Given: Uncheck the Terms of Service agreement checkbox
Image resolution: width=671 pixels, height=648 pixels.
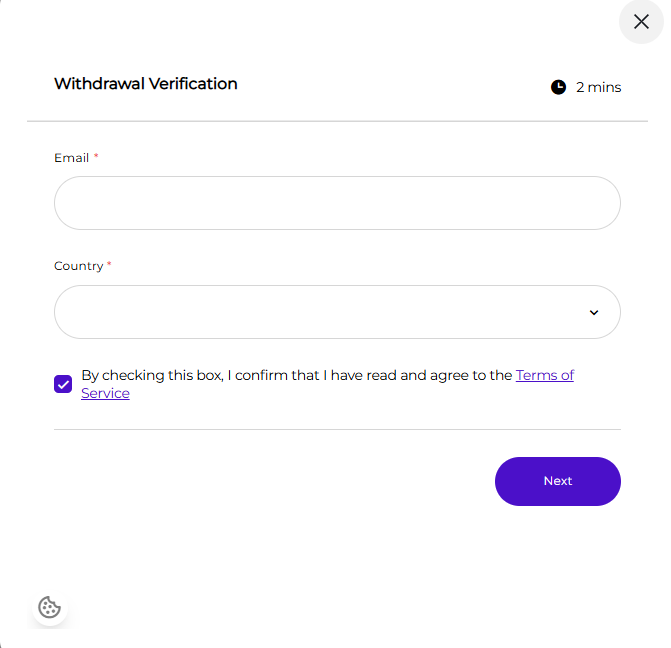Looking at the screenshot, I should click(x=63, y=384).
